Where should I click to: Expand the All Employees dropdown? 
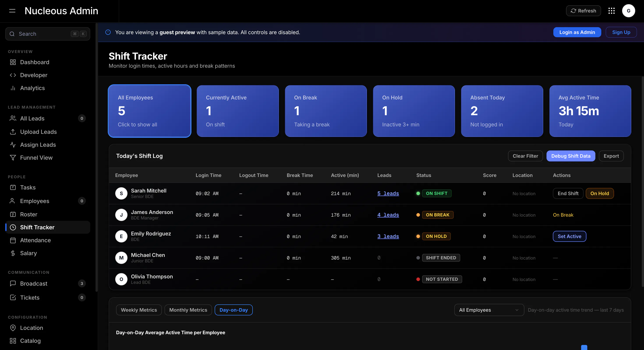tap(489, 310)
